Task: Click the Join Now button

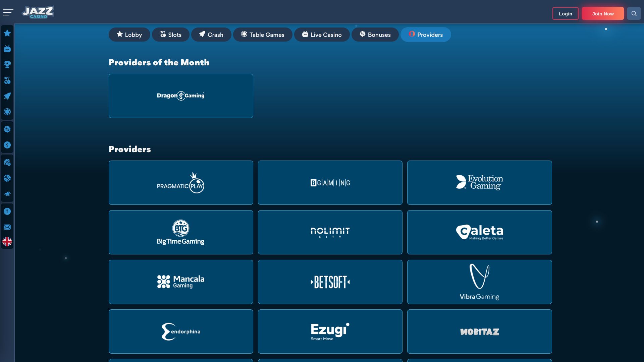Action: click(x=602, y=14)
